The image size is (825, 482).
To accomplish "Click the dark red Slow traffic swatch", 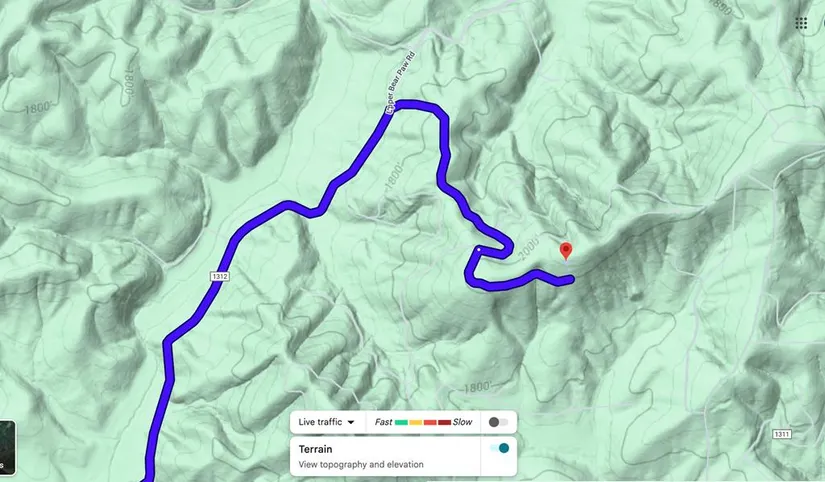I will coord(445,422).
